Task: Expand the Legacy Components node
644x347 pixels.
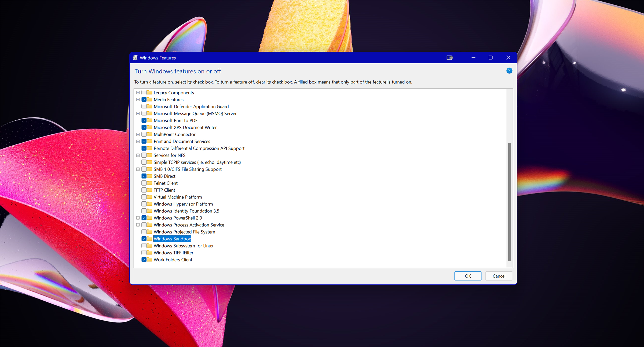Action: (138, 93)
